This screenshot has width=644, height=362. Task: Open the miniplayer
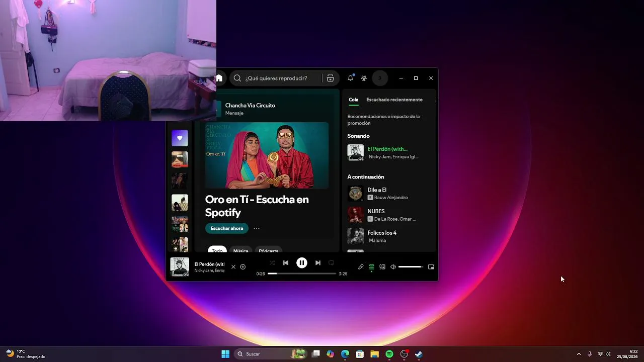point(431,267)
